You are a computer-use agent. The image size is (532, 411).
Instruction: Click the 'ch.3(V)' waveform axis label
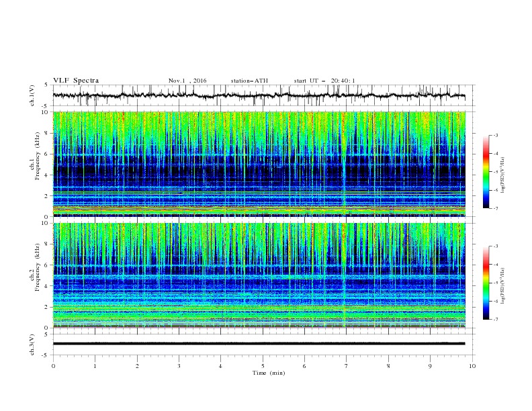(x=32, y=345)
